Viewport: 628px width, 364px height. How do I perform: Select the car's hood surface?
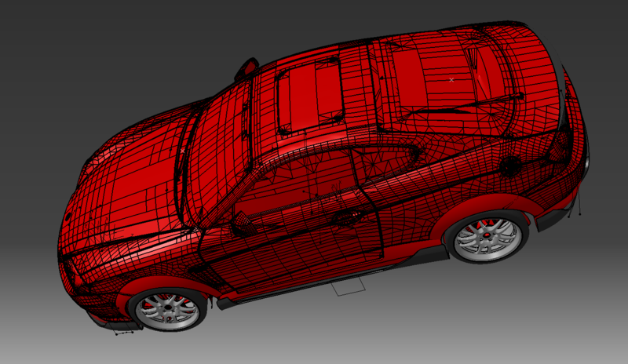coord(126,188)
